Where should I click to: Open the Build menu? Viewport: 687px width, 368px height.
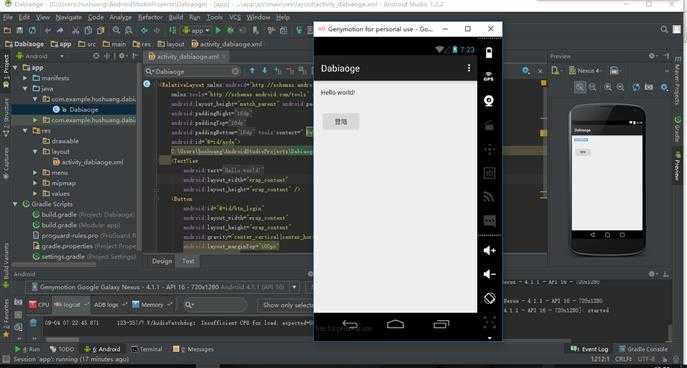[x=176, y=18]
